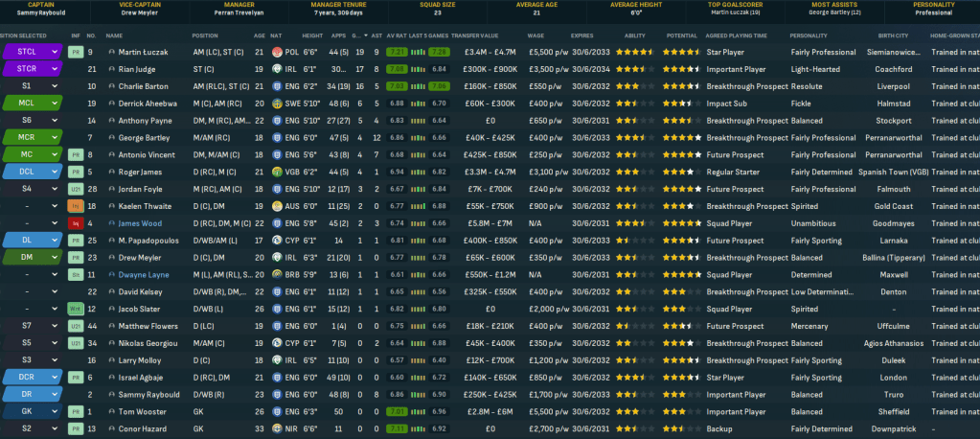The width and height of the screenshot is (980, 439).
Task: Click the Poland flag next to Martin Łuczak
Action: [277, 52]
